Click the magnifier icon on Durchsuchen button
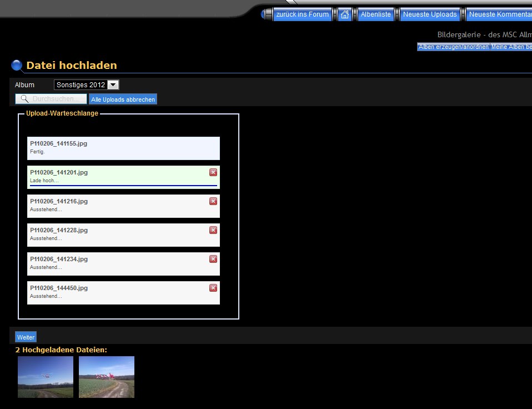Image resolution: width=532 pixels, height=409 pixels. click(24, 99)
